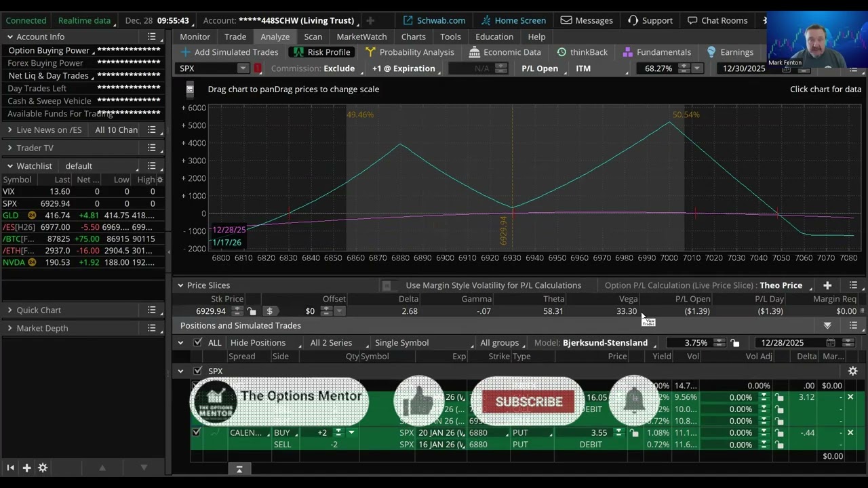
Task: Open ITM probability mode dropdown
Action: point(601,68)
